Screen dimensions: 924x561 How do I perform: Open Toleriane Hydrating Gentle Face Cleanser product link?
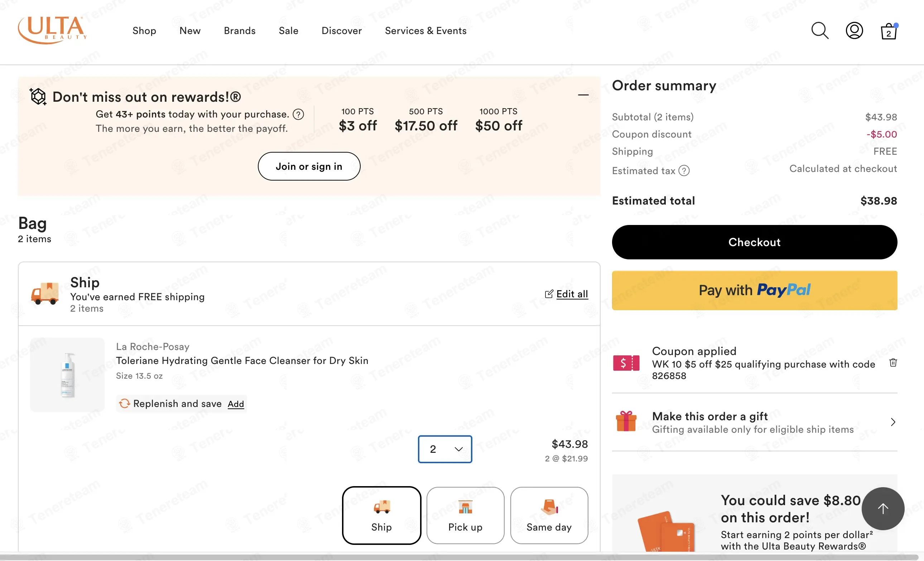[242, 361]
